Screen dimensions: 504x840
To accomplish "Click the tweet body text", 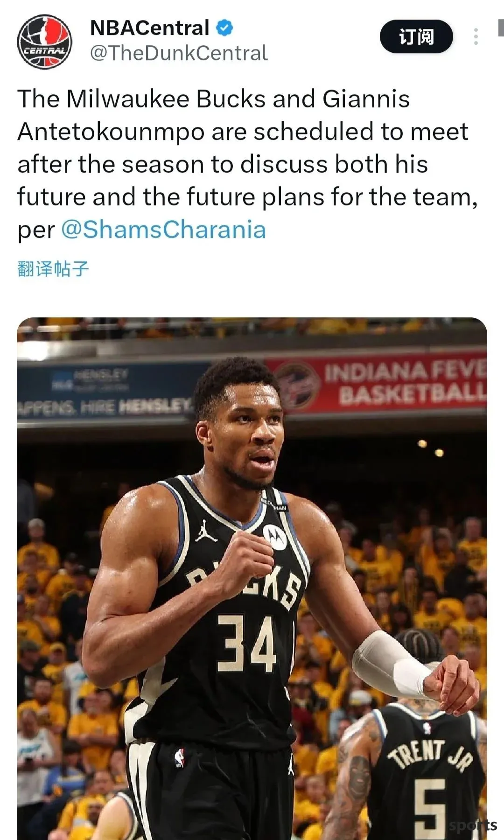I will 247,164.
